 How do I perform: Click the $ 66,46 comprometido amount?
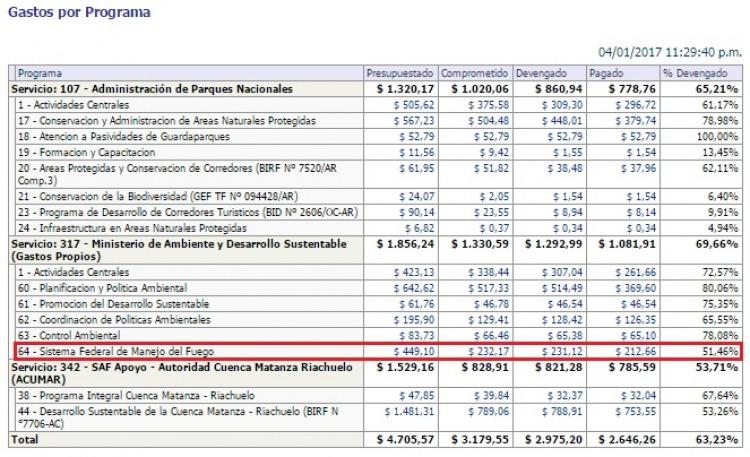492,335
